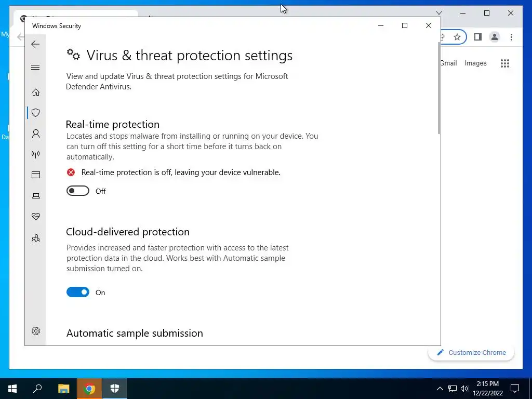The height and width of the screenshot is (399, 532).
Task: Open Family options icon in sidebar
Action: tap(36, 238)
